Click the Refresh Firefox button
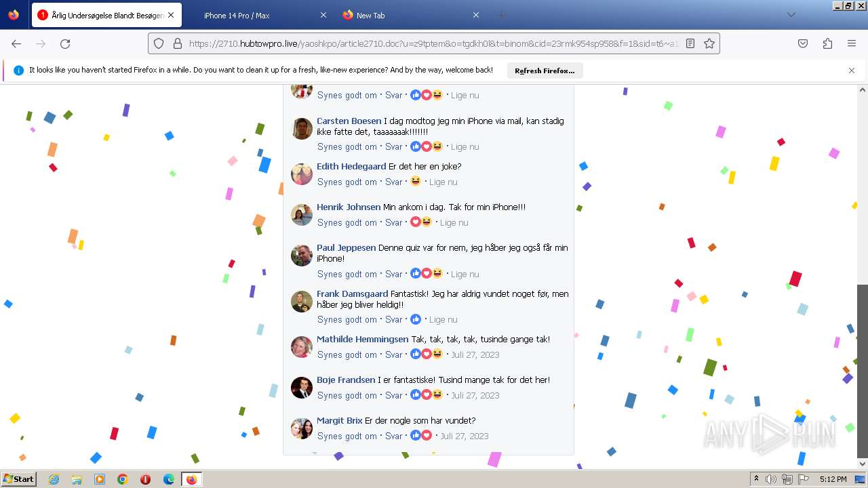Image resolution: width=868 pixels, height=488 pixels. (x=545, y=70)
